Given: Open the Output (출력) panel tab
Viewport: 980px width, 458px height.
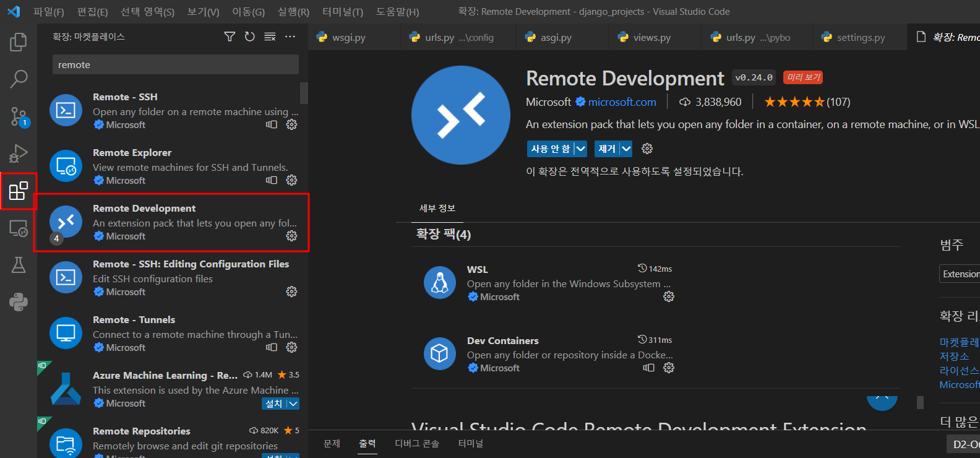Looking at the screenshot, I should (367, 443).
